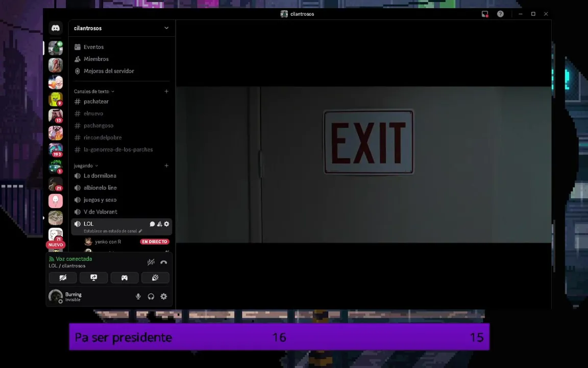Viewport: 588px width, 368px height.
Task: Open Mejoras del servidor
Action: [121, 71]
